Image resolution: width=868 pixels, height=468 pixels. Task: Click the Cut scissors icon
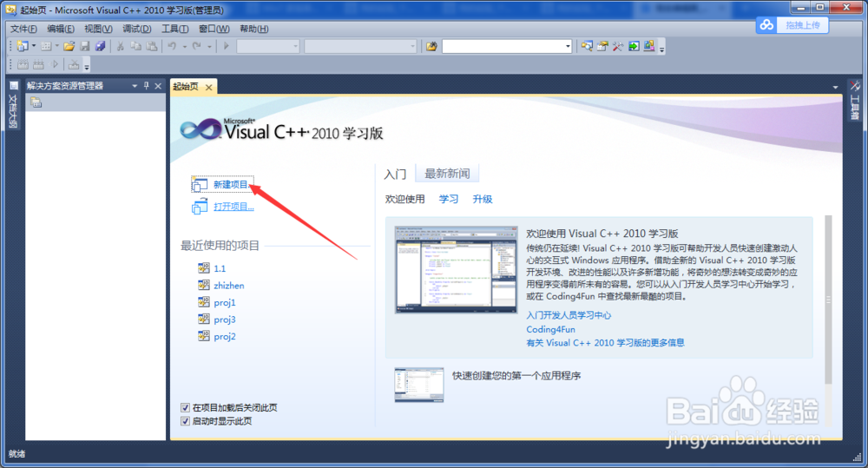(120, 47)
